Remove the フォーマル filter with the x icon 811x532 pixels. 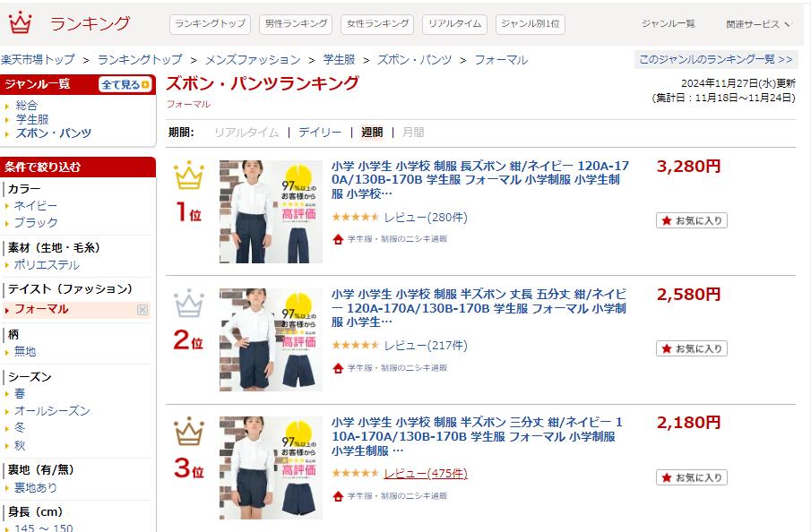142,310
